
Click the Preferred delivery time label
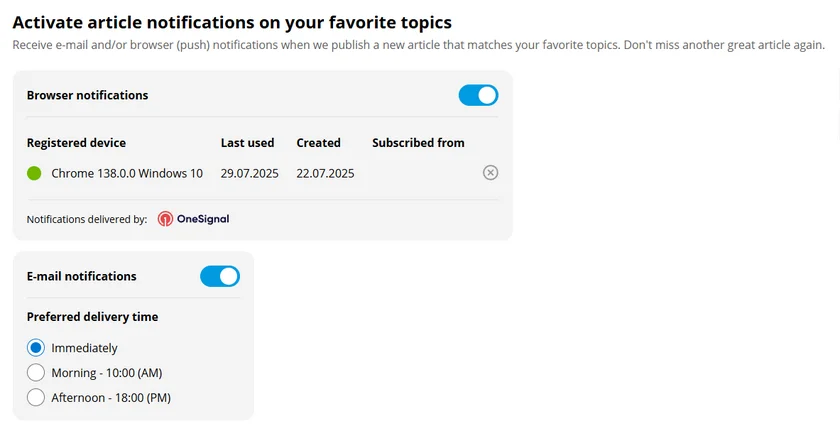(x=92, y=317)
